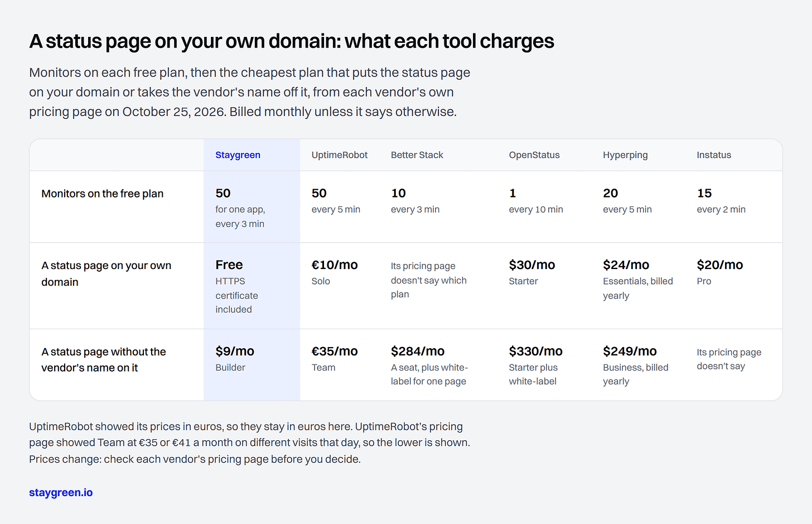Click Instatus's 'Its pricing page doesn't say' note

tap(729, 359)
